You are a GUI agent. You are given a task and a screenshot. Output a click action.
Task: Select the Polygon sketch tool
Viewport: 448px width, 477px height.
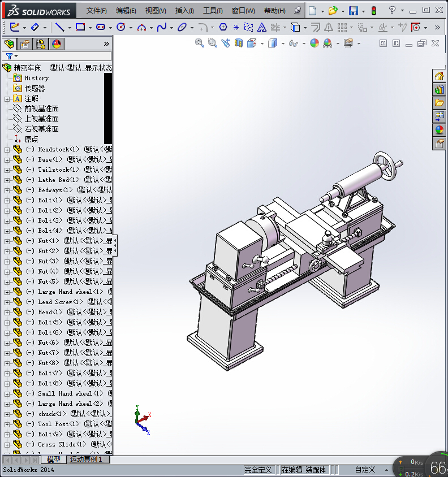[223, 27]
